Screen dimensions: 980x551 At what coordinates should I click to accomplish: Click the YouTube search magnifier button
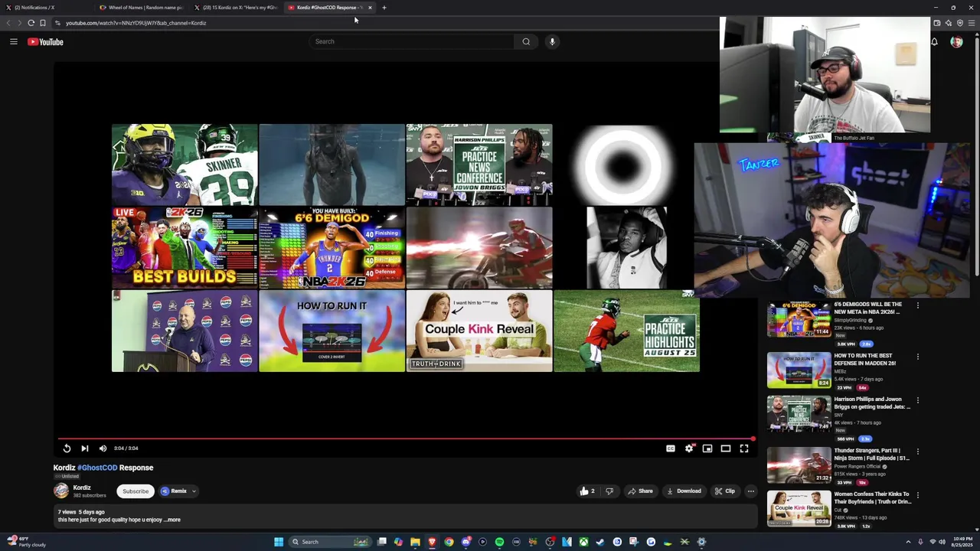coord(526,41)
